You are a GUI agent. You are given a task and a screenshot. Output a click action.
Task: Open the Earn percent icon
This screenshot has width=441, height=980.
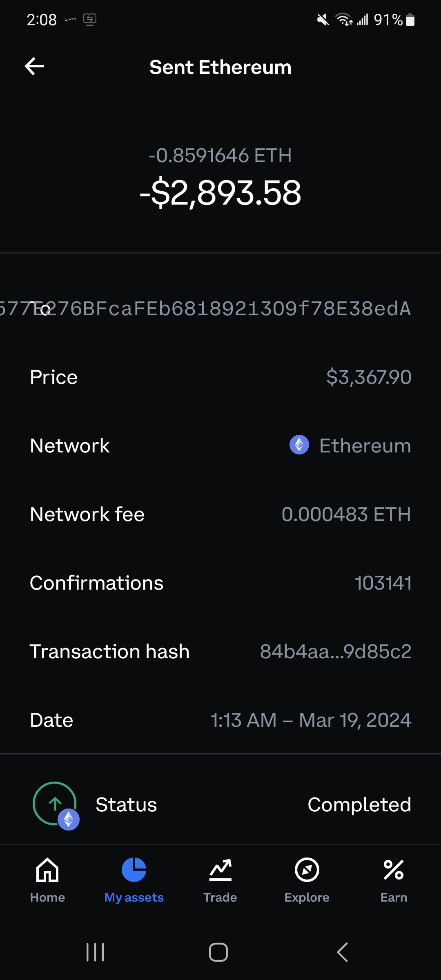(x=394, y=870)
